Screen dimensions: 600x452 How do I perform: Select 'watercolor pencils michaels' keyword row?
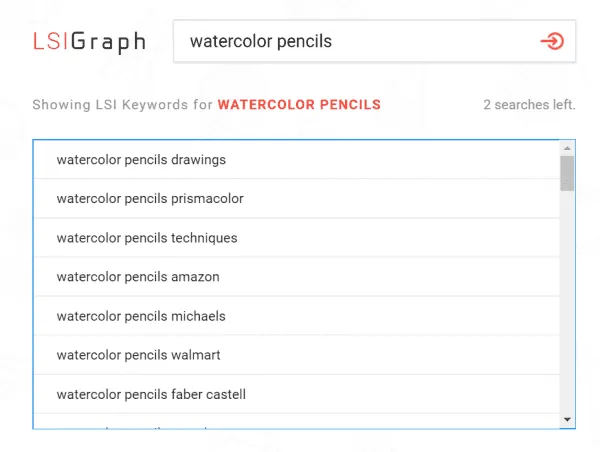pos(297,316)
